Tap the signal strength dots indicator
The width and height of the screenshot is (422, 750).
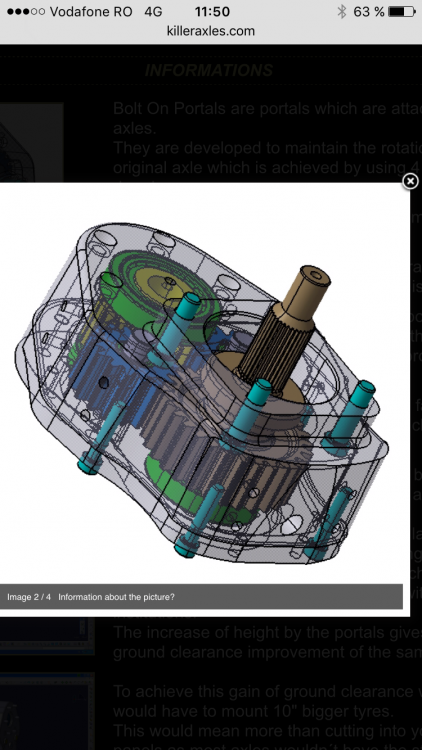[x=26, y=11]
